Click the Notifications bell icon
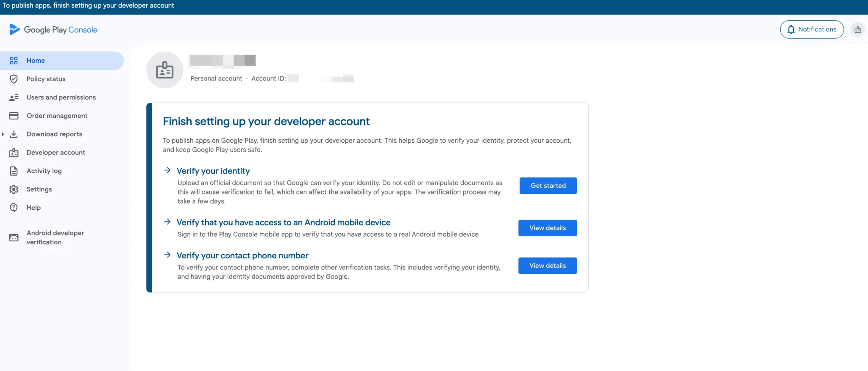The height and width of the screenshot is (371, 868). tap(791, 30)
